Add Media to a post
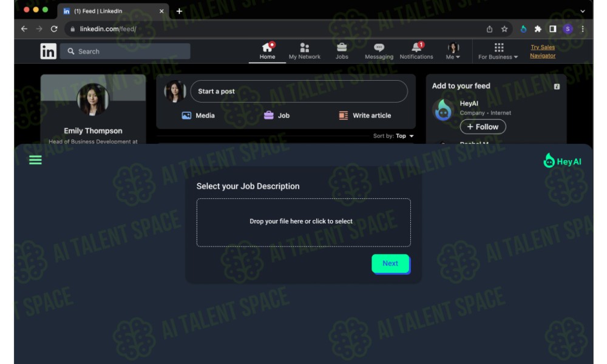The height and width of the screenshot is (364, 607). click(198, 115)
